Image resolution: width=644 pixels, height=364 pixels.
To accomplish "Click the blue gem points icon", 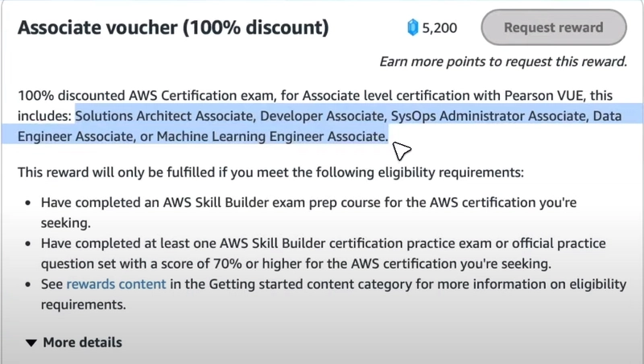I will point(413,28).
